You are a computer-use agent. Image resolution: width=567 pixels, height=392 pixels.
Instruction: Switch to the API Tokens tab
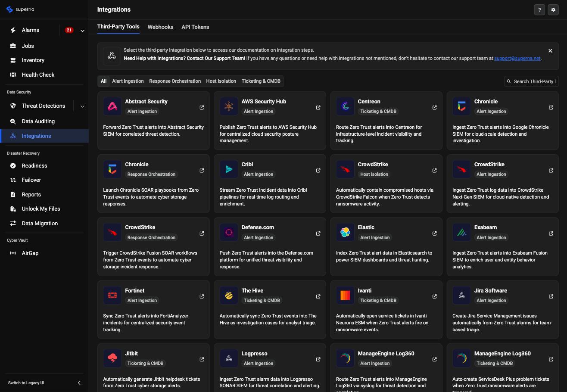point(195,27)
